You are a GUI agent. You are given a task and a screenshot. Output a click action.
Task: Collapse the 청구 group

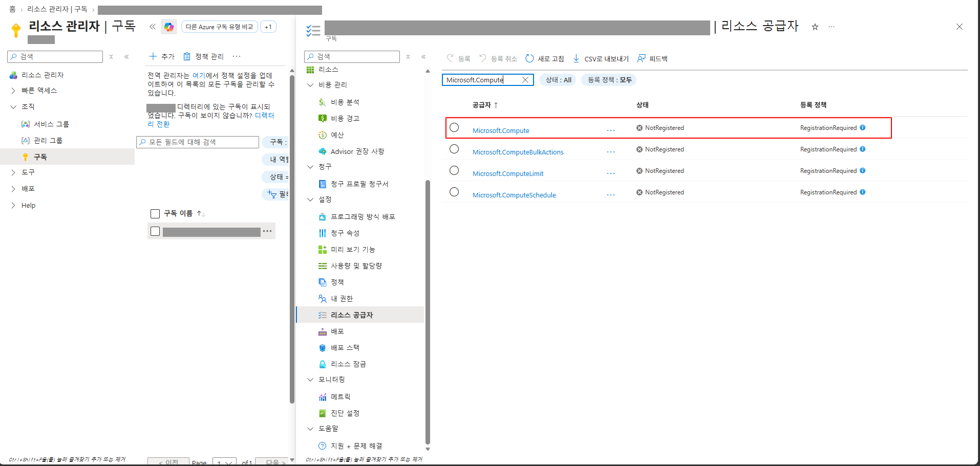tap(310, 167)
